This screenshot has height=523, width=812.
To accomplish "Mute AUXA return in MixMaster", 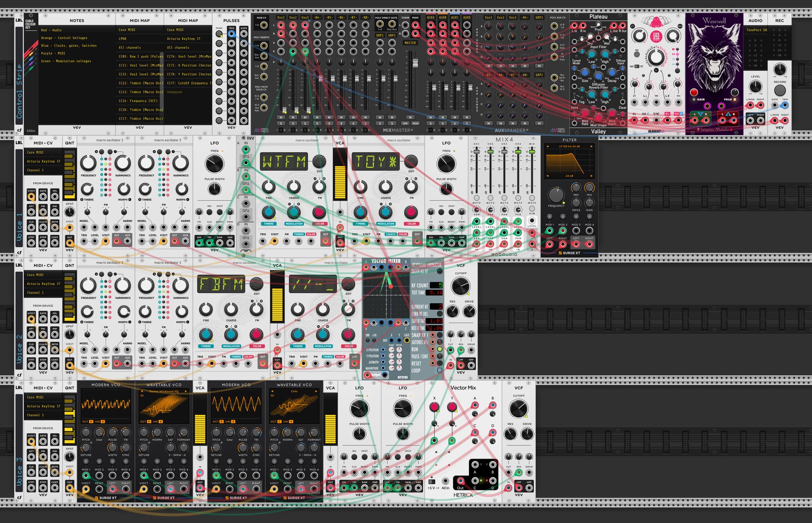I will [x=431, y=117].
